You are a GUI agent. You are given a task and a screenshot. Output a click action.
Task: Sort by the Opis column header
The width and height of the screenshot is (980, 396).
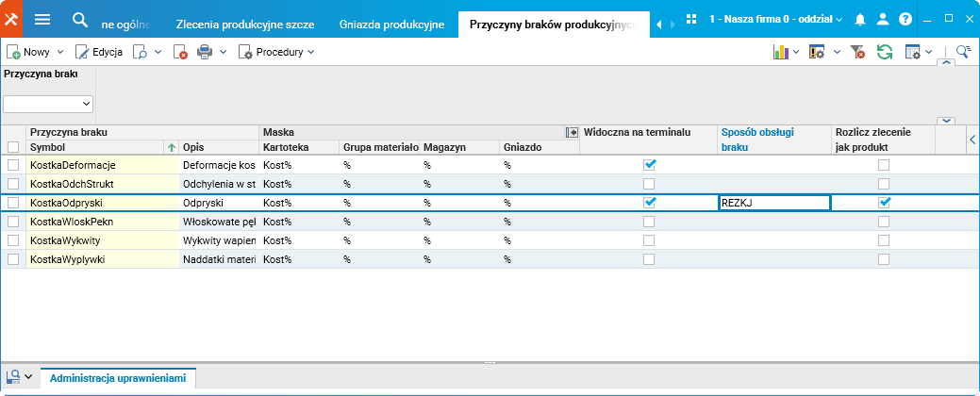219,147
